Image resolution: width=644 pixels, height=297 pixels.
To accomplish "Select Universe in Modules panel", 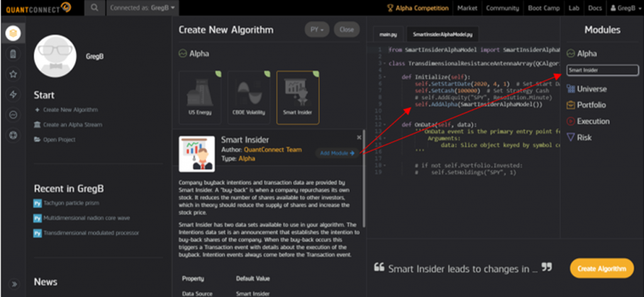I will 587,89.
